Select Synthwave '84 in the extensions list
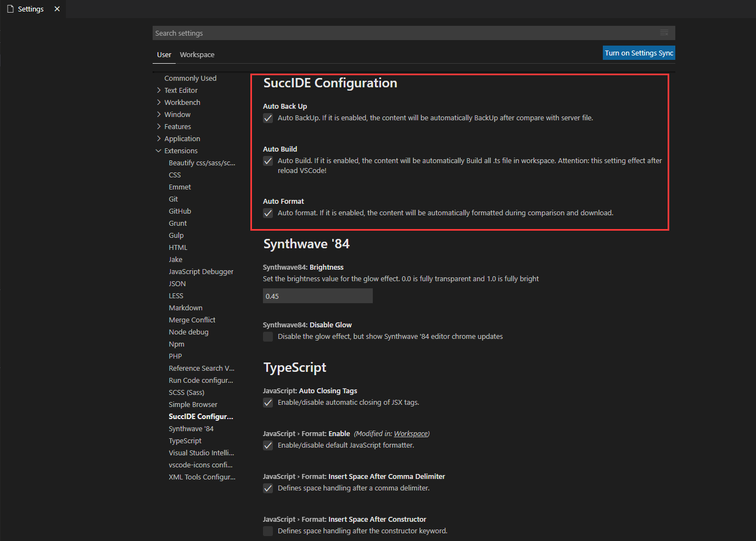Viewport: 756px width, 541px height. pyautogui.click(x=191, y=429)
